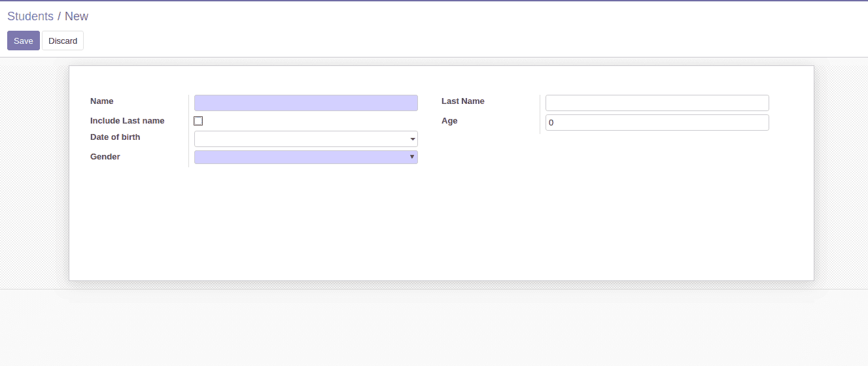Click the Include Last name label
This screenshot has width=868, height=366.
point(128,121)
